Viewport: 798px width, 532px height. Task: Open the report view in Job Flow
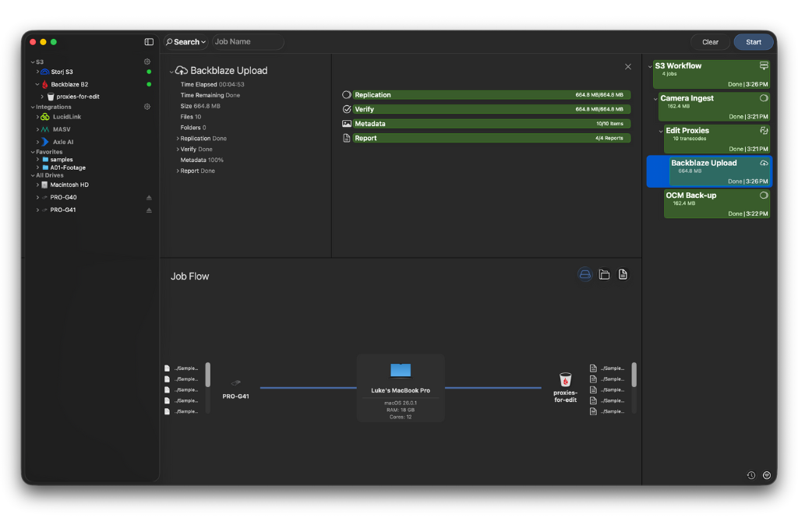[623, 274]
